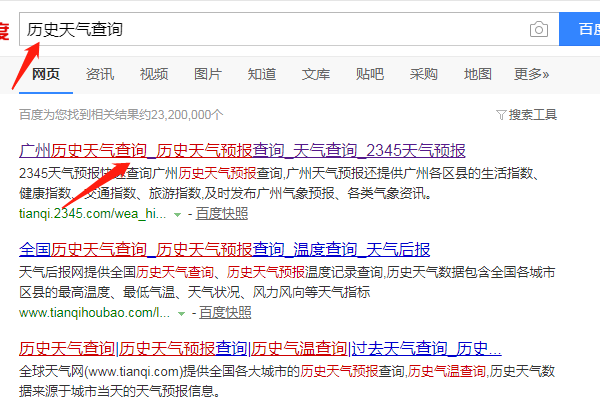Screen dimensions: 600x400
Task: Click the tianqi.2345.com/wea_hi... green URL
Action: pos(93,214)
